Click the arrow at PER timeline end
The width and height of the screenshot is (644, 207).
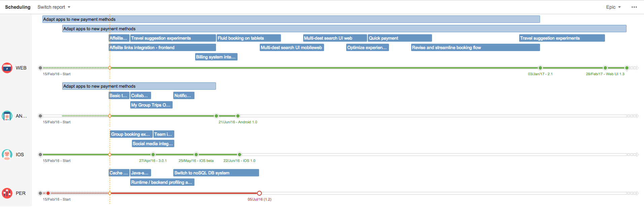pyautogui.click(x=638, y=193)
